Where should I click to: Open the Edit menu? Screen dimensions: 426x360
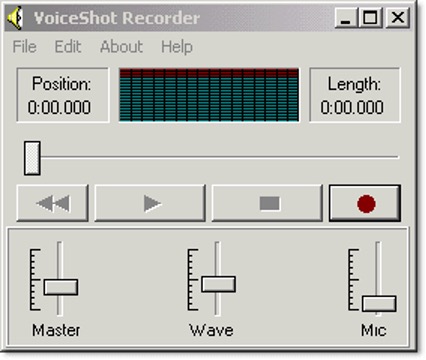pyautogui.click(x=68, y=47)
